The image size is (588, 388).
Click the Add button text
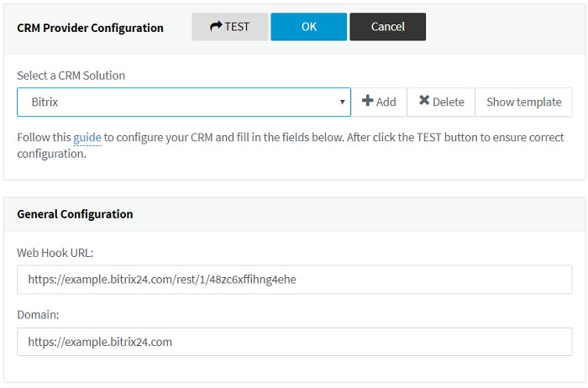[386, 102]
